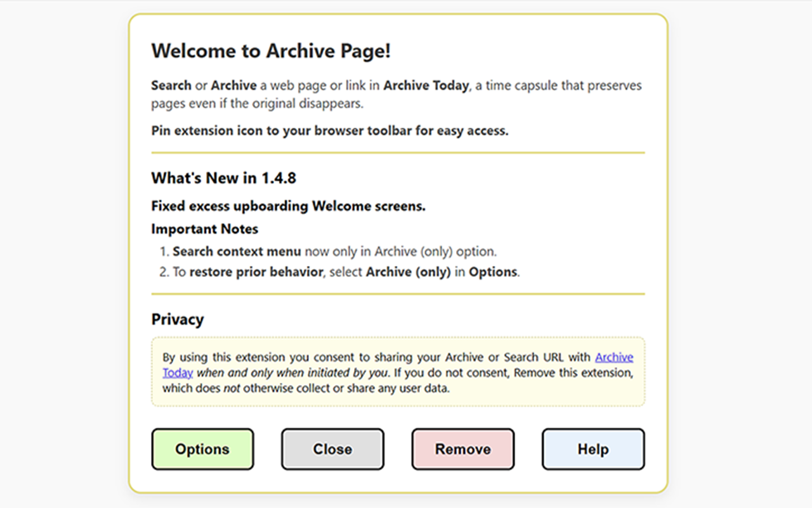Click the privacy consent notice box

point(398,373)
